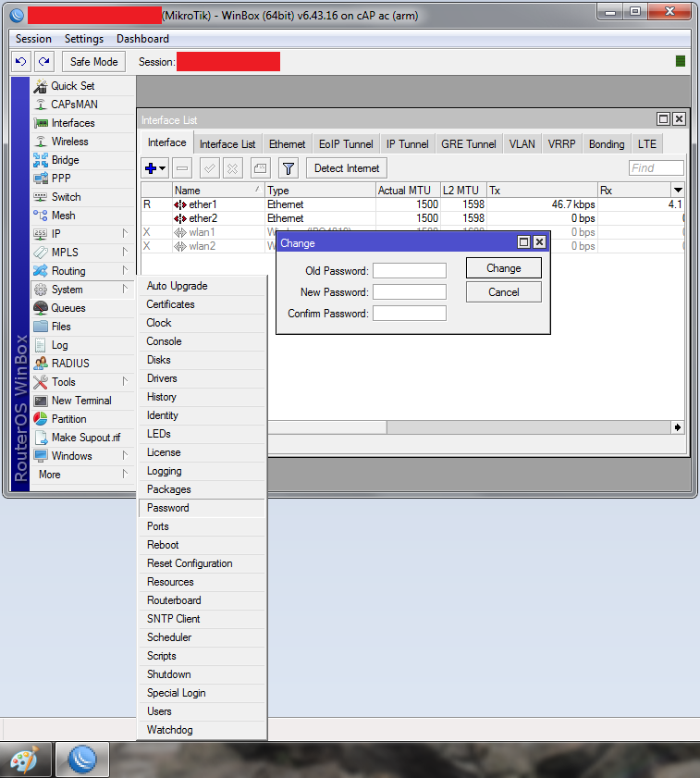Open the Dashboard menu

point(142,39)
